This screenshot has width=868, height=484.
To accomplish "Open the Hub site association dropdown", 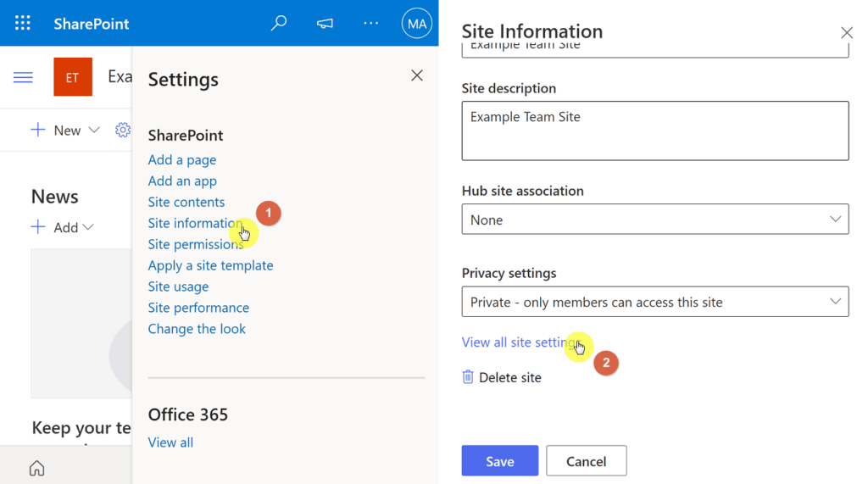I will point(655,220).
